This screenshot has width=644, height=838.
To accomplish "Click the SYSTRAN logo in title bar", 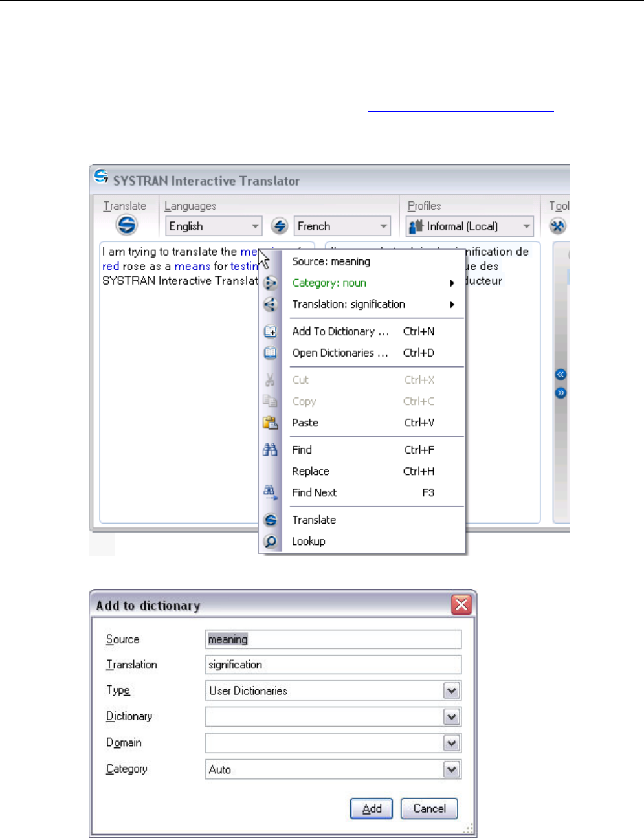I will [100, 176].
